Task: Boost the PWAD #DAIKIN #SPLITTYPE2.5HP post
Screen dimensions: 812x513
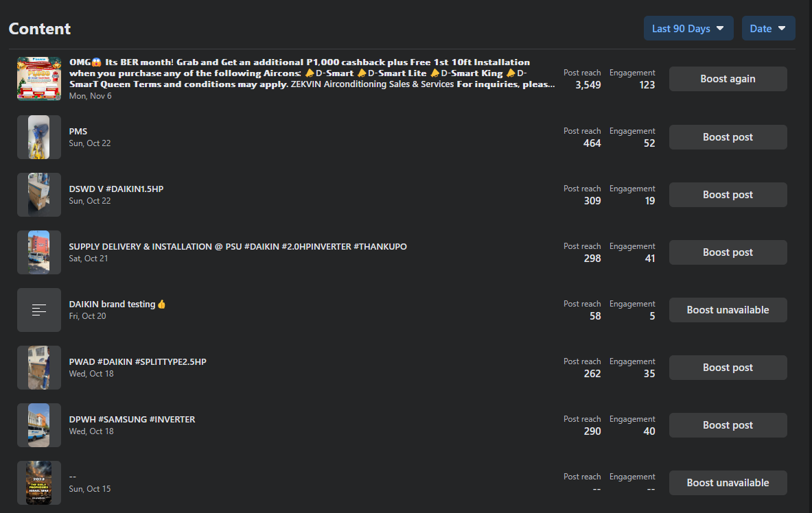Action: 728,368
